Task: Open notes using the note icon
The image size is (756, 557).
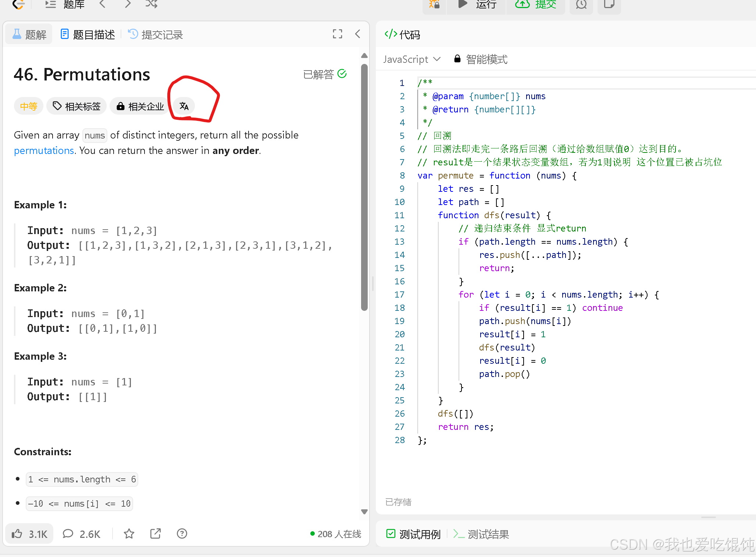Action: tap(609, 5)
